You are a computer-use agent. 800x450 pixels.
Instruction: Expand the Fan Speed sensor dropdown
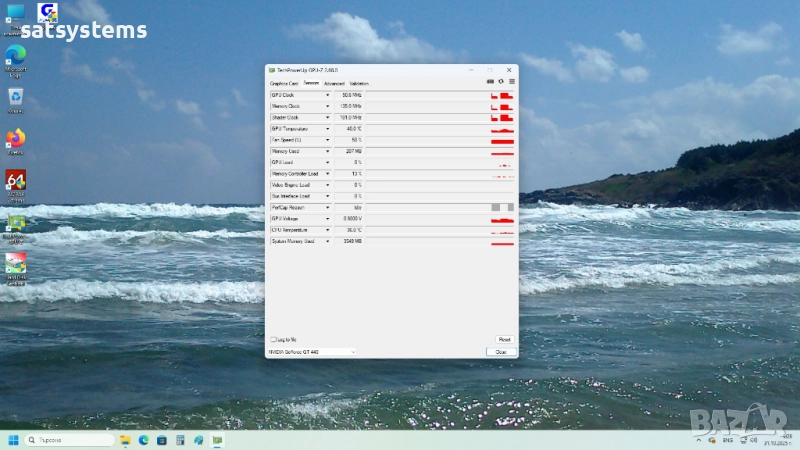[x=327, y=140]
